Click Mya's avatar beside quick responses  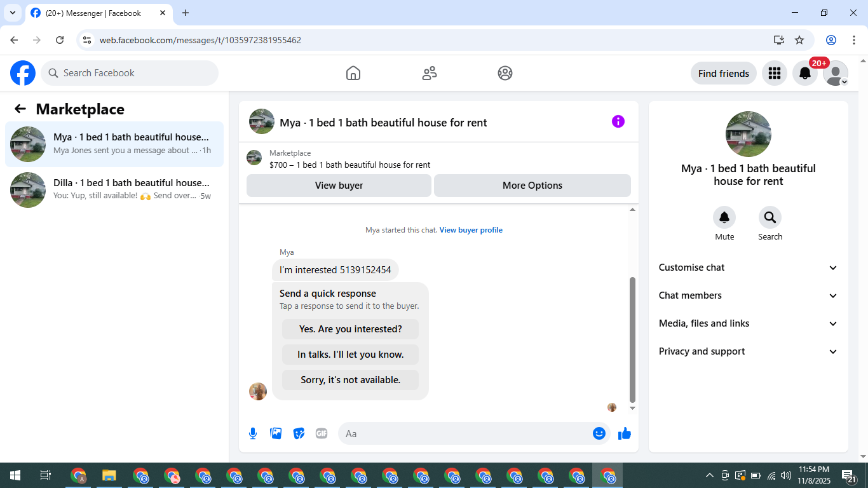click(258, 391)
